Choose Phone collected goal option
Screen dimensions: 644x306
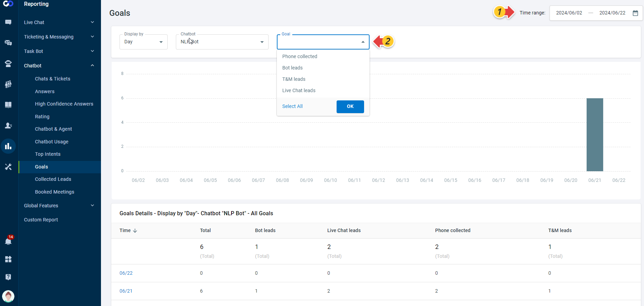[323, 56]
